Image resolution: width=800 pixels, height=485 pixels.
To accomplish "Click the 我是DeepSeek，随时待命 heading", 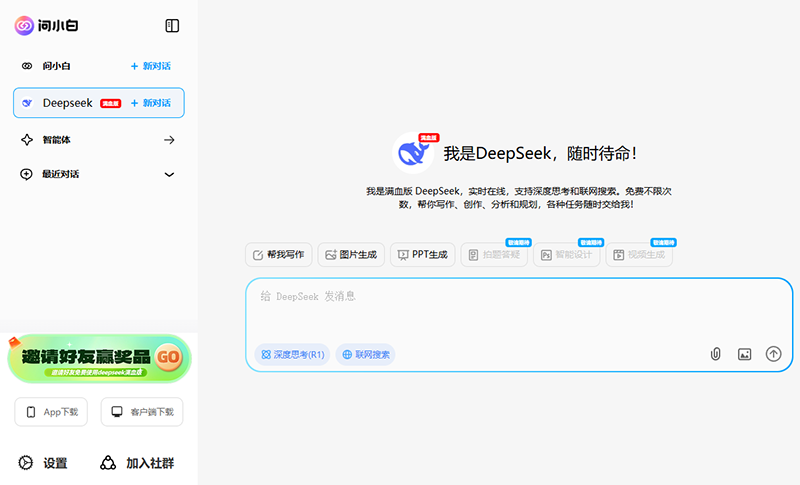I will 540,154.
